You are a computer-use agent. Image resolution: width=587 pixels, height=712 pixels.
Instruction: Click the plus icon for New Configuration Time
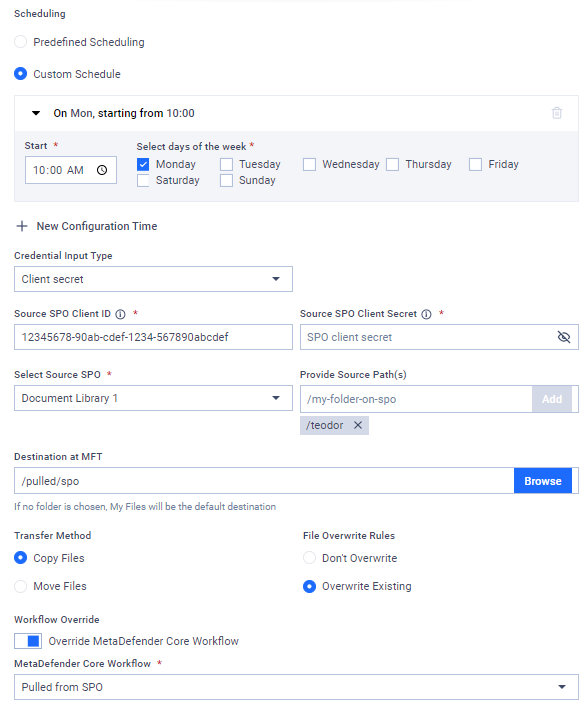pyautogui.click(x=22, y=226)
